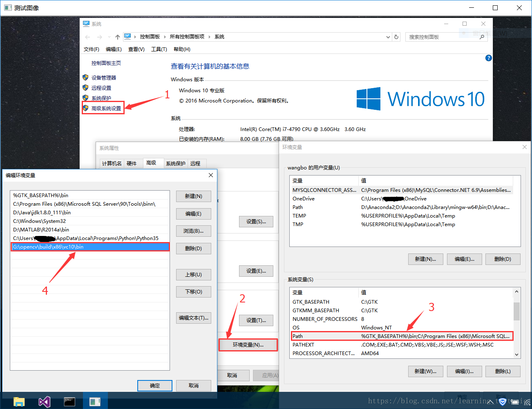Click the Windows Defender tray shield icon
This screenshot has height=409, width=532.
(503, 402)
